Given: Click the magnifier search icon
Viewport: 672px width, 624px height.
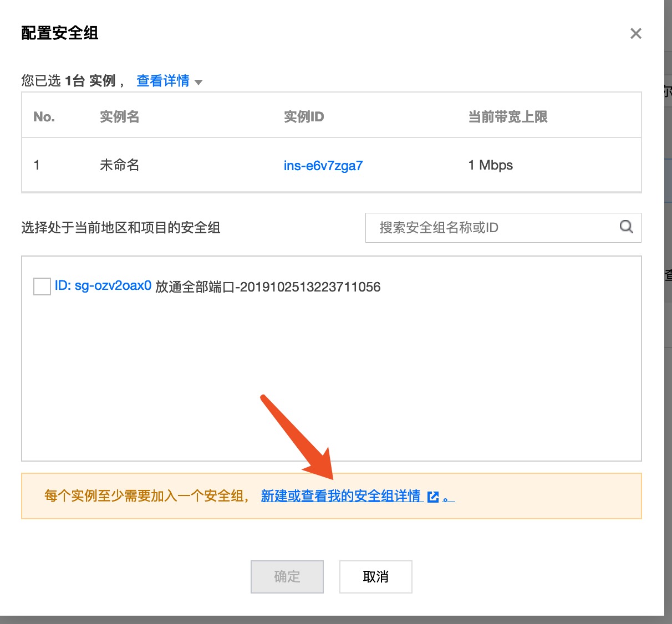Looking at the screenshot, I should coord(626,227).
